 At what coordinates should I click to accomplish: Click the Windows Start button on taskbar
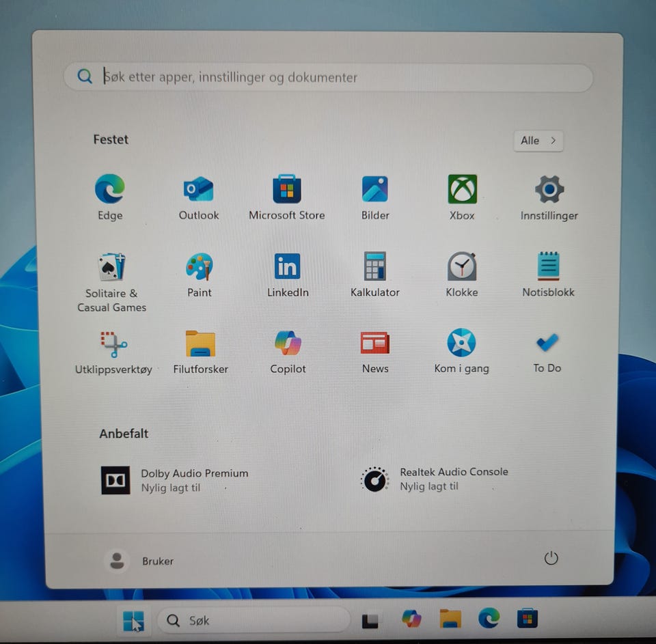(133, 620)
